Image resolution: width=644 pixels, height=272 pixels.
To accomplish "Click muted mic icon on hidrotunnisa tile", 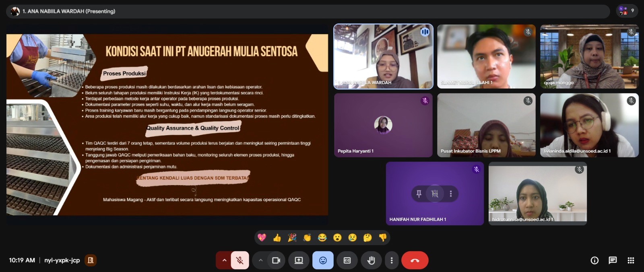I will [580, 169].
